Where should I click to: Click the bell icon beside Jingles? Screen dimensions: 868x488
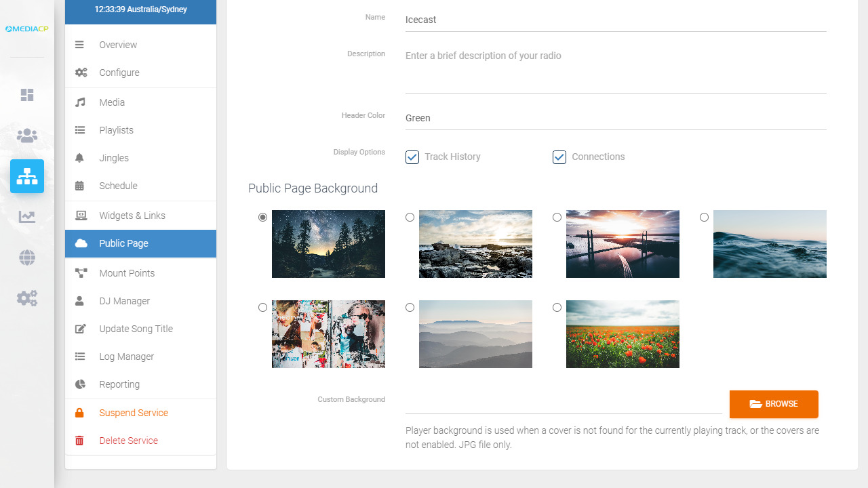(79, 158)
